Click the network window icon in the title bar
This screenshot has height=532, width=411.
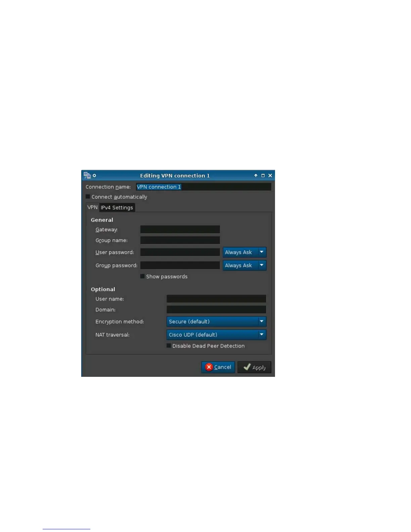[87, 175]
